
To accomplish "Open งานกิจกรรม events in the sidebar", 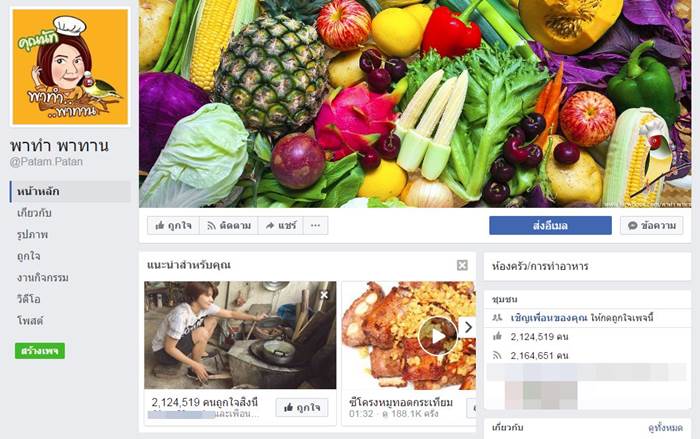I will [x=43, y=277].
